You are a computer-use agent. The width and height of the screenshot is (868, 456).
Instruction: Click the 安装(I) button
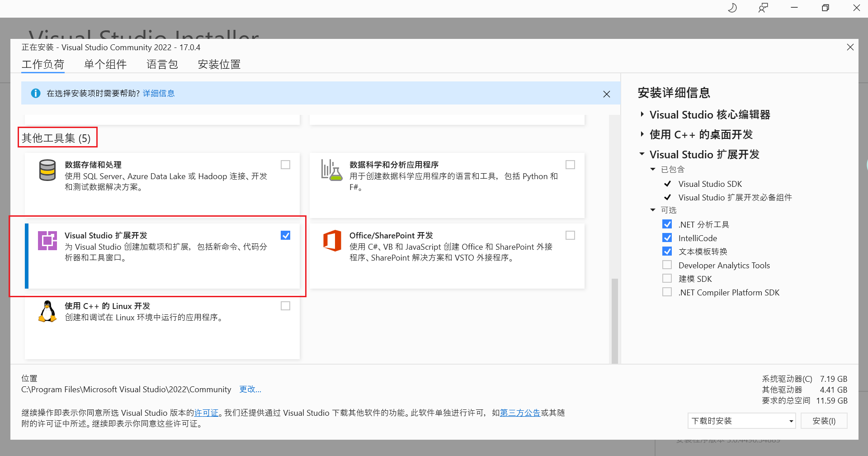(824, 420)
